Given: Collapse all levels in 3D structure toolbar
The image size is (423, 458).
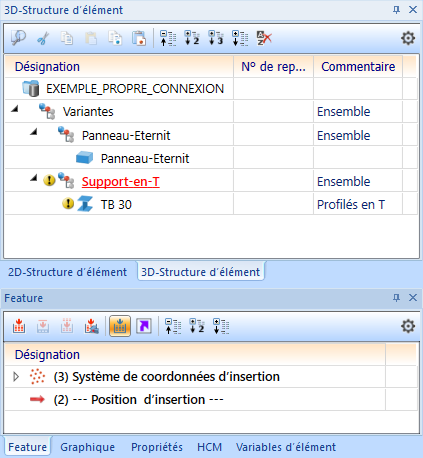Looking at the screenshot, I should (168, 38).
